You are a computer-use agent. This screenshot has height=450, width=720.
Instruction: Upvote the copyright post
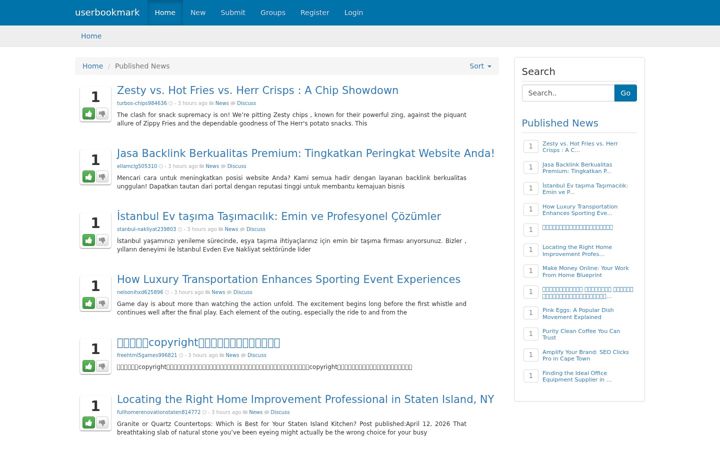(89, 366)
